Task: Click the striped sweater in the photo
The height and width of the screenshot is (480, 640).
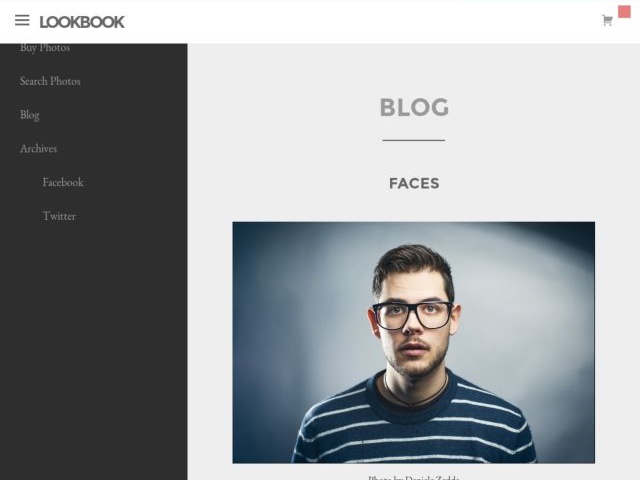Action: coord(414,424)
